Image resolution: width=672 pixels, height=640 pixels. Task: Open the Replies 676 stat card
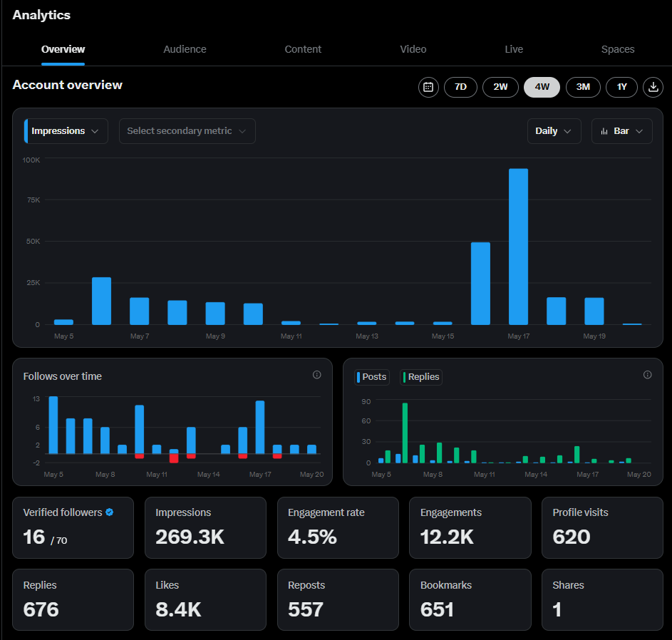73,599
